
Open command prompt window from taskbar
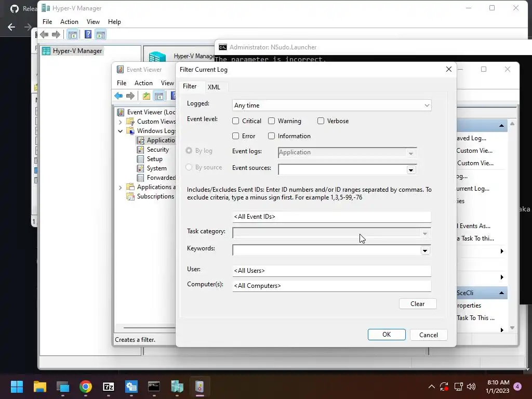click(x=154, y=387)
